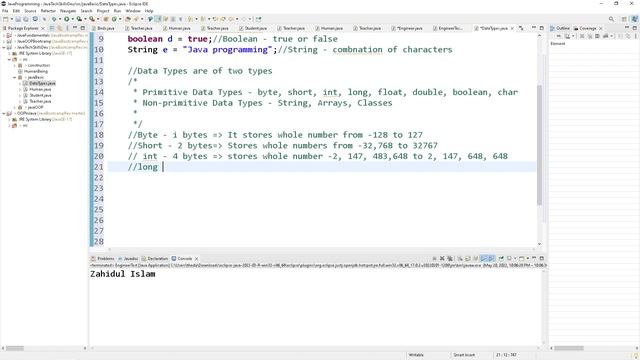Click the Save All toolbar icon
The height and width of the screenshot is (360, 640).
pyautogui.click(x=26, y=19)
